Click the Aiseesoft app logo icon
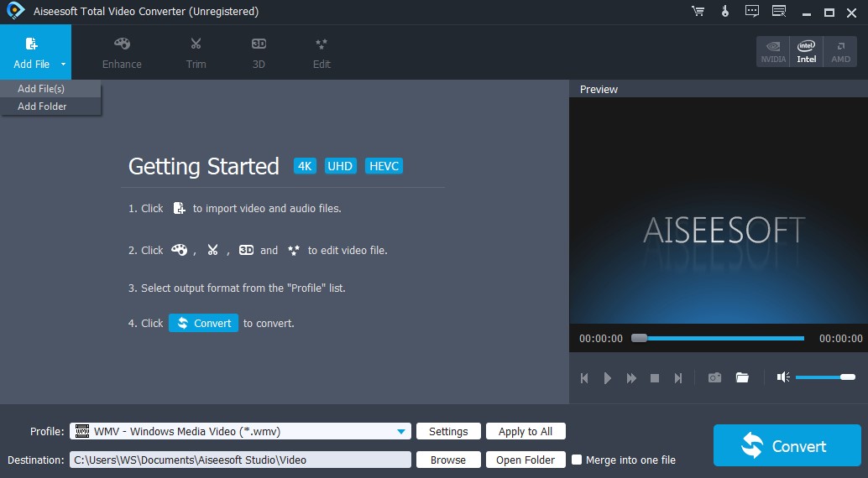Viewport: 868px width, 478px height. click(15, 11)
